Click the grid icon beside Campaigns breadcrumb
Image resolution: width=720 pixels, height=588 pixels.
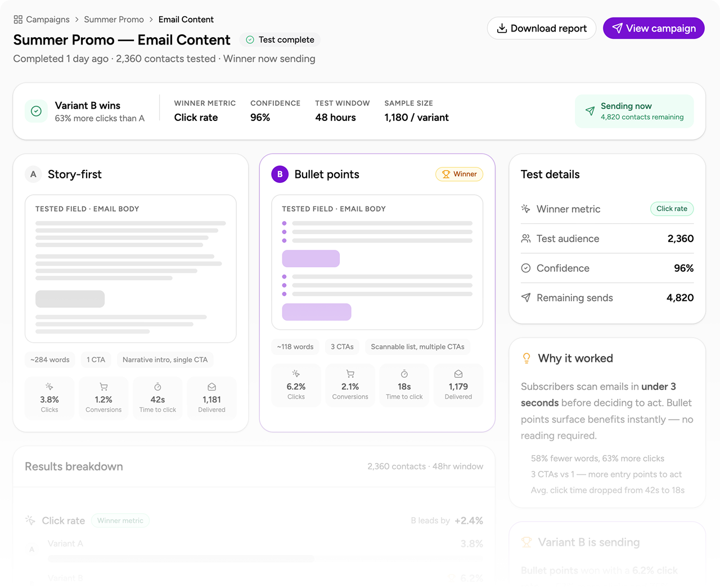(16, 19)
